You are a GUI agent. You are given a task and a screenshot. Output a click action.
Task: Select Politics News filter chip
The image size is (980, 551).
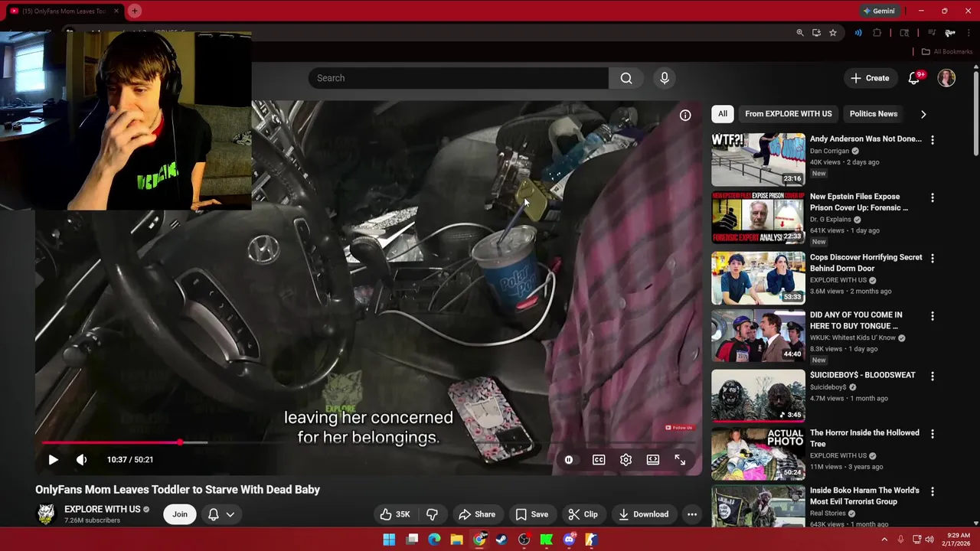tap(873, 114)
